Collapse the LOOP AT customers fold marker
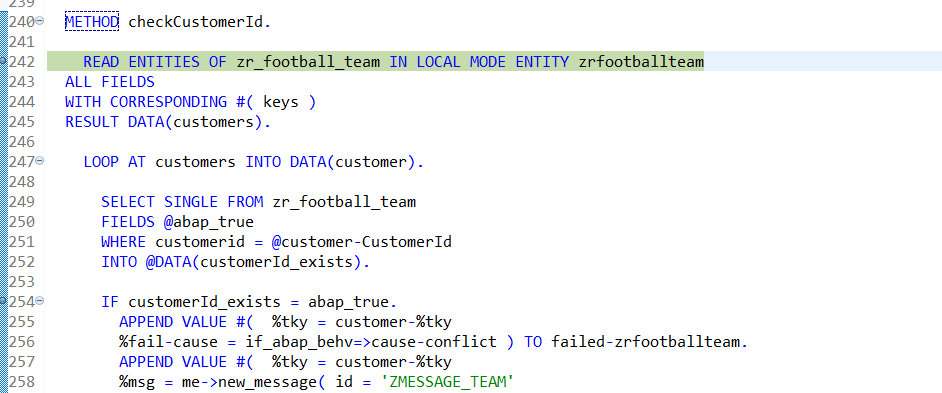 point(40,161)
